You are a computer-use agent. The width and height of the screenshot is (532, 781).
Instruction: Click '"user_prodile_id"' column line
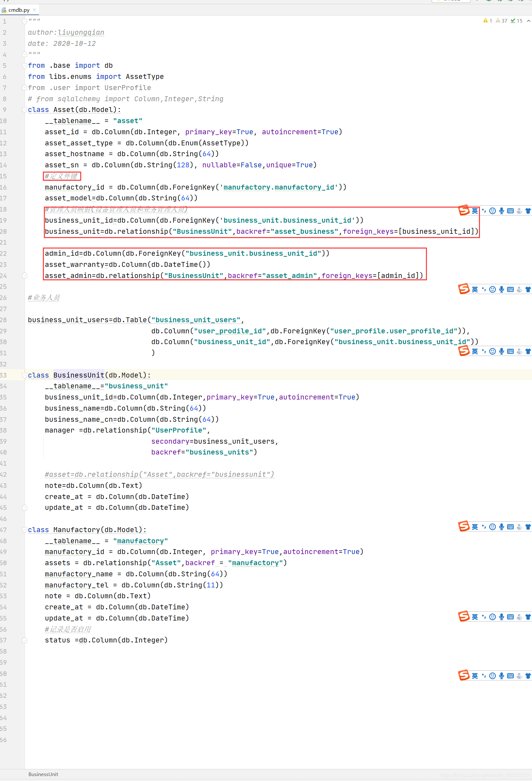pos(310,331)
